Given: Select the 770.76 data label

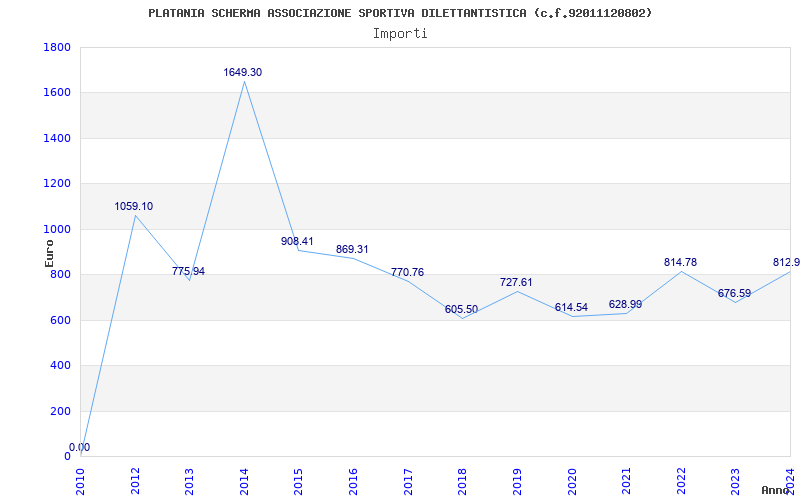Looking at the screenshot, I should point(407,272).
